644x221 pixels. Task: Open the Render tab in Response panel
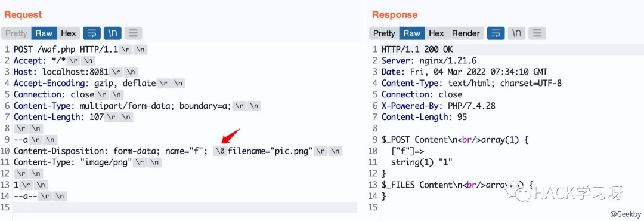point(466,33)
